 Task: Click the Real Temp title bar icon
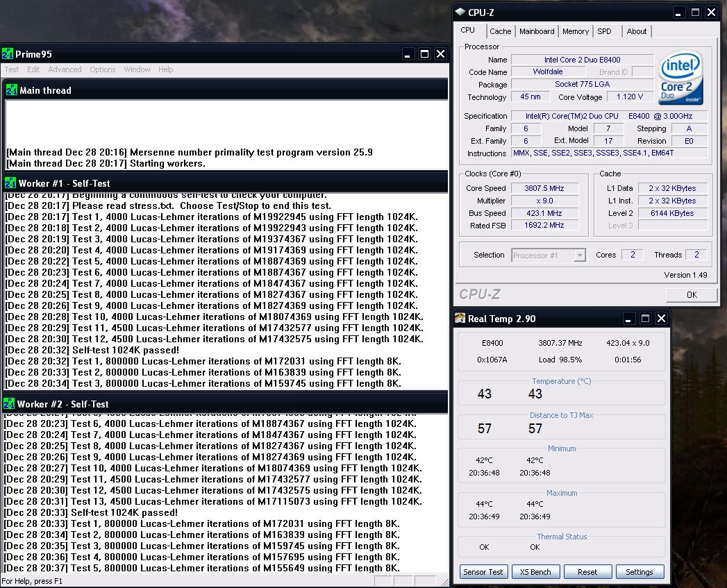click(x=460, y=319)
